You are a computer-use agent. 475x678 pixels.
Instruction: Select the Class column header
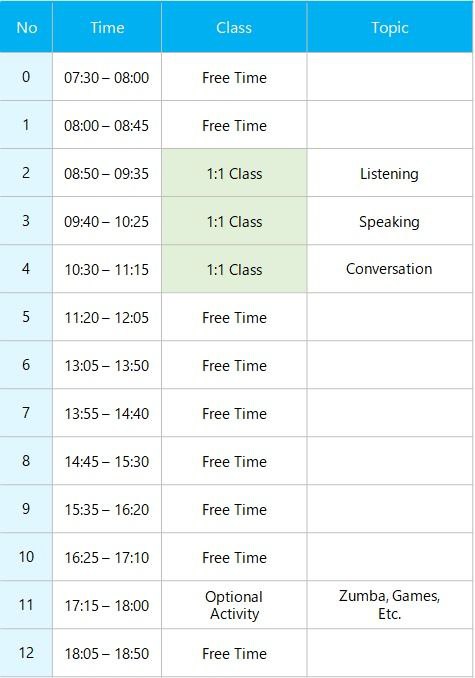(234, 27)
